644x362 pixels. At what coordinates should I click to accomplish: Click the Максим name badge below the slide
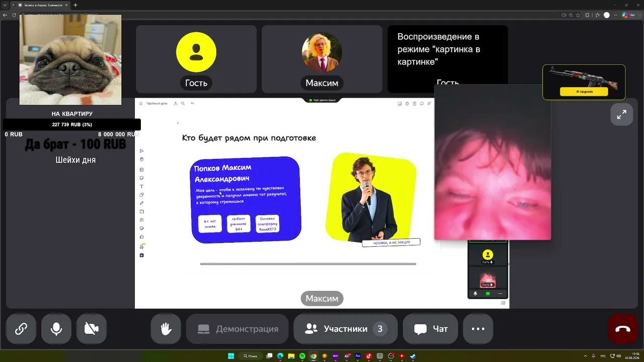322,299
